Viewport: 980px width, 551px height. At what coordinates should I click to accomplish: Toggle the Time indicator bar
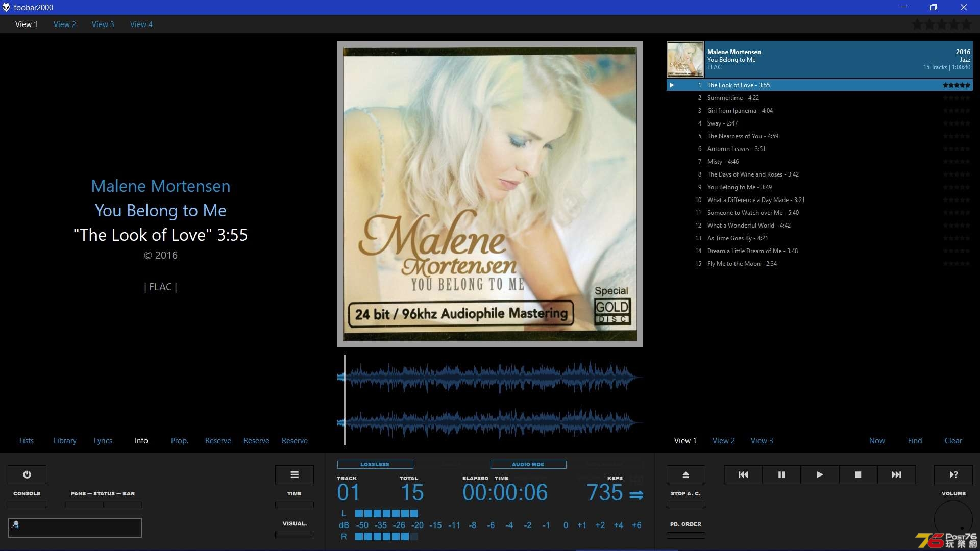(295, 505)
